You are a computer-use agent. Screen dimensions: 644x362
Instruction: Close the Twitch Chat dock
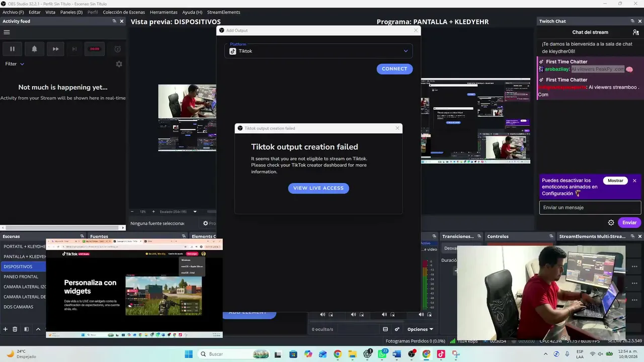[640, 21]
